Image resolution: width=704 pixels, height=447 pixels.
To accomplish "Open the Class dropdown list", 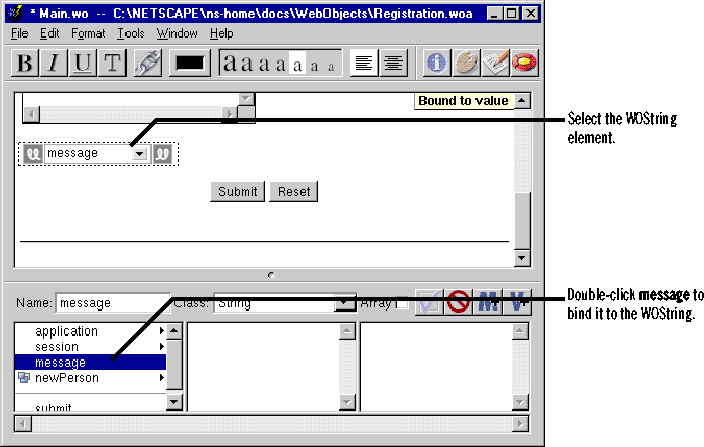I will [x=346, y=303].
